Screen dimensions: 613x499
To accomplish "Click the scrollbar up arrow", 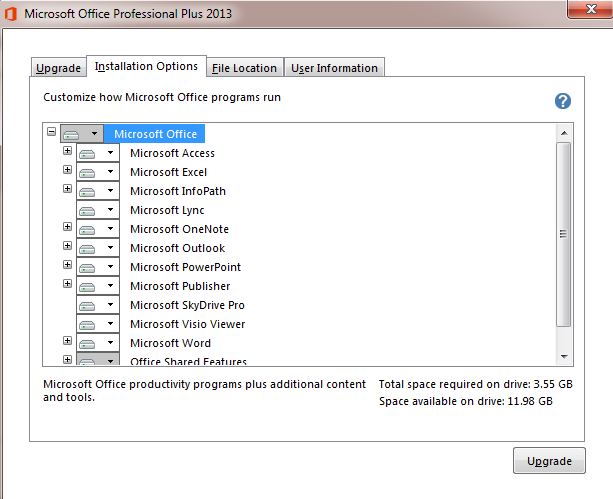I will point(564,133).
